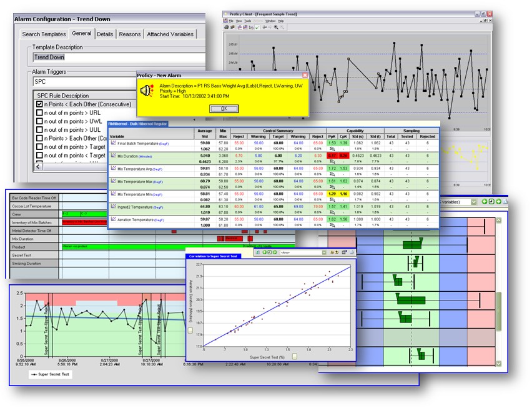Click the Super Secret Test legend entry
Image resolution: width=532 pixels, height=408 pixels.
click(x=50, y=374)
